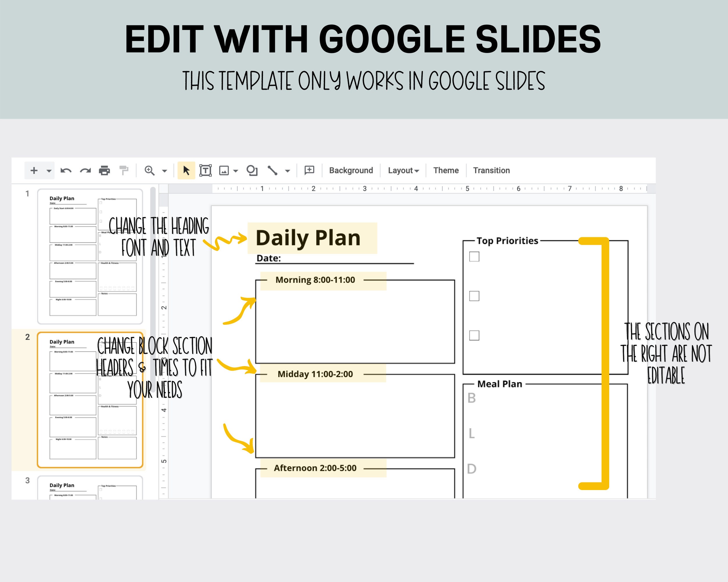Image resolution: width=728 pixels, height=582 pixels.
Task: Check the second Top Priorities checkbox
Action: (x=474, y=296)
